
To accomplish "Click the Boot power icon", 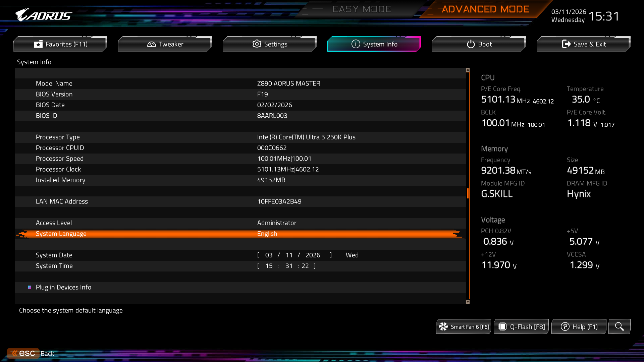I will [x=471, y=44].
